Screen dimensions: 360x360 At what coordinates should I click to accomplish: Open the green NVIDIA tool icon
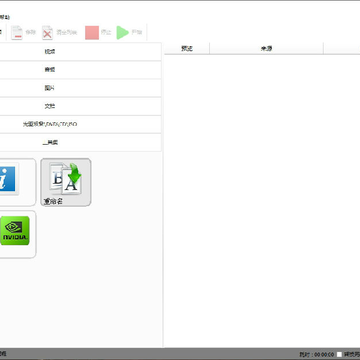click(15, 231)
